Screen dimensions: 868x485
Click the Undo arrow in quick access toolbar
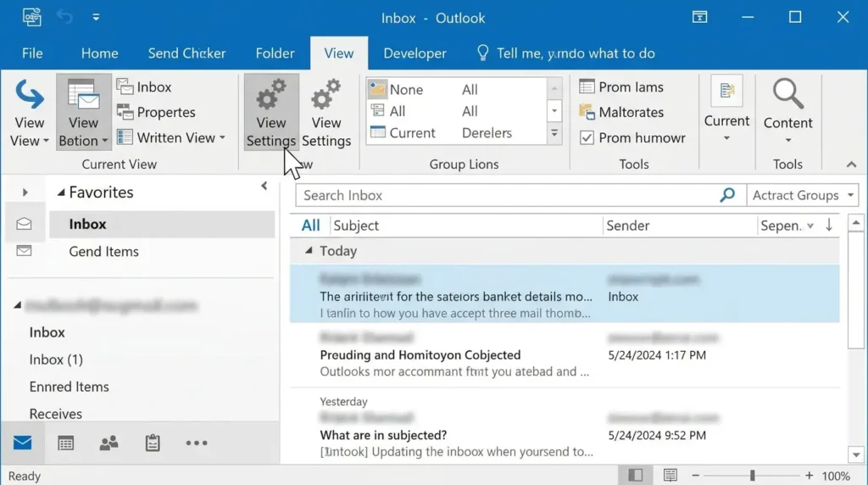64,17
